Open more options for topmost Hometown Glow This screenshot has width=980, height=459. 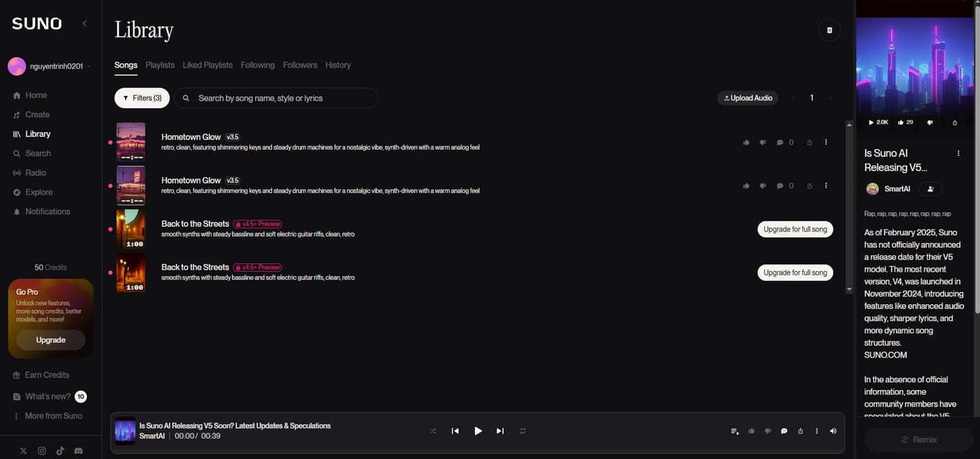click(x=826, y=142)
